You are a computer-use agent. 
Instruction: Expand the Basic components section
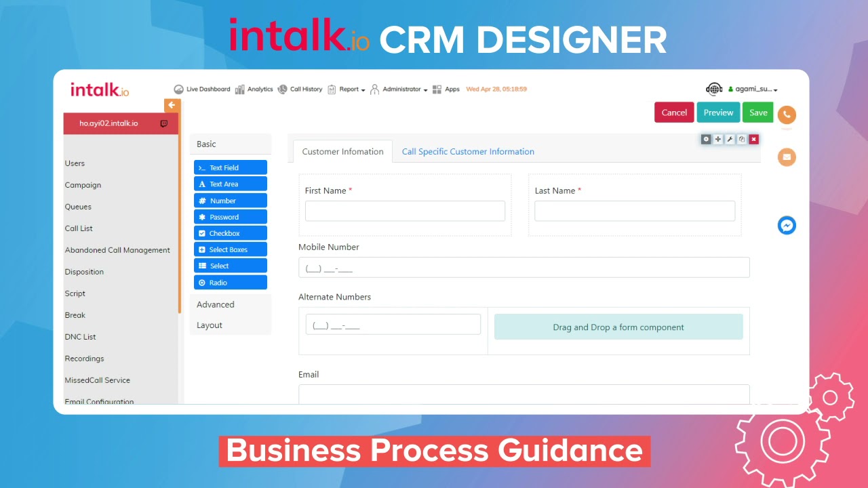pyautogui.click(x=231, y=144)
